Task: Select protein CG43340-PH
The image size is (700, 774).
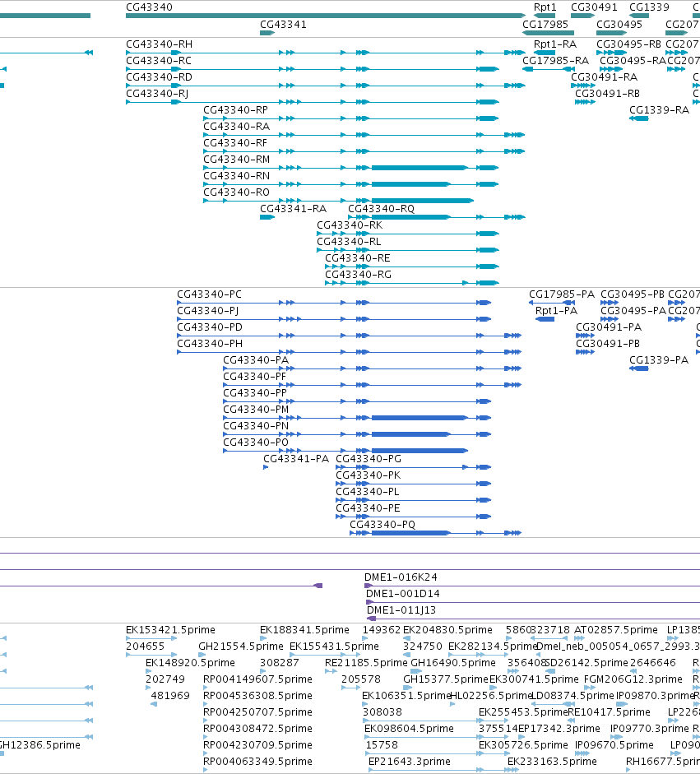Action: point(210,344)
